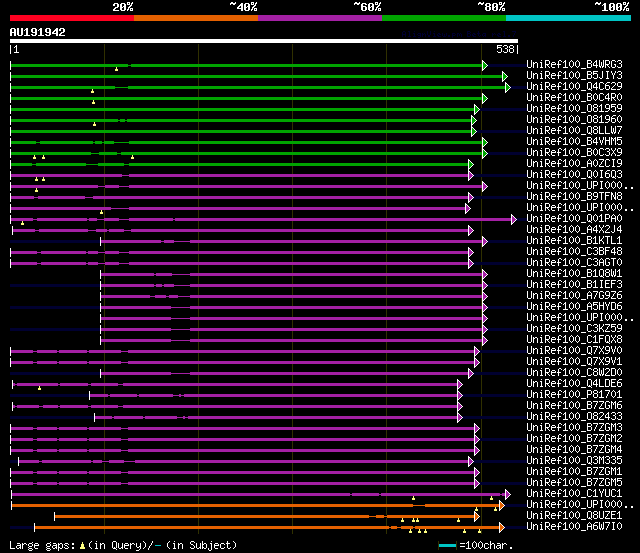This screenshot has height=553, width=640.
Task: Select the purple alignment bar of B1Q8W1
Action: (x=292, y=275)
